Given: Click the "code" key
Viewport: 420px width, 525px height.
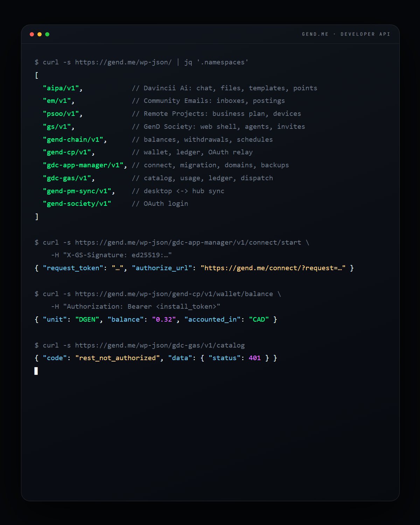Looking at the screenshot, I should (55, 358).
